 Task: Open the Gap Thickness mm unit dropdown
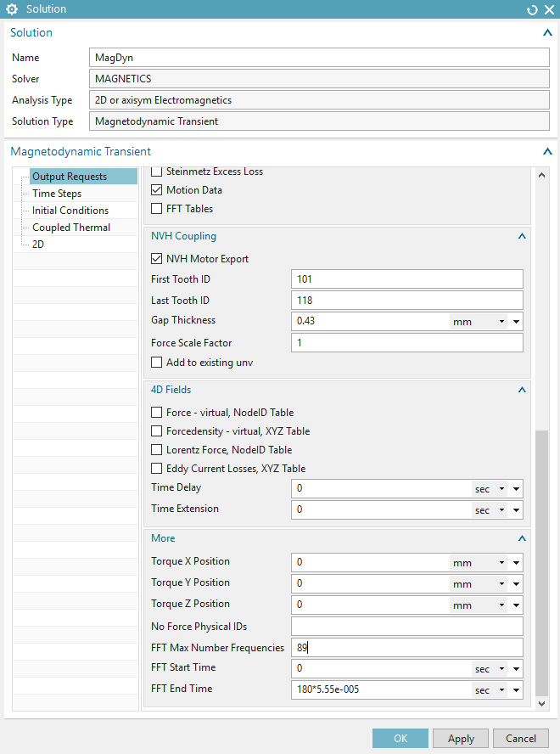tap(478, 322)
